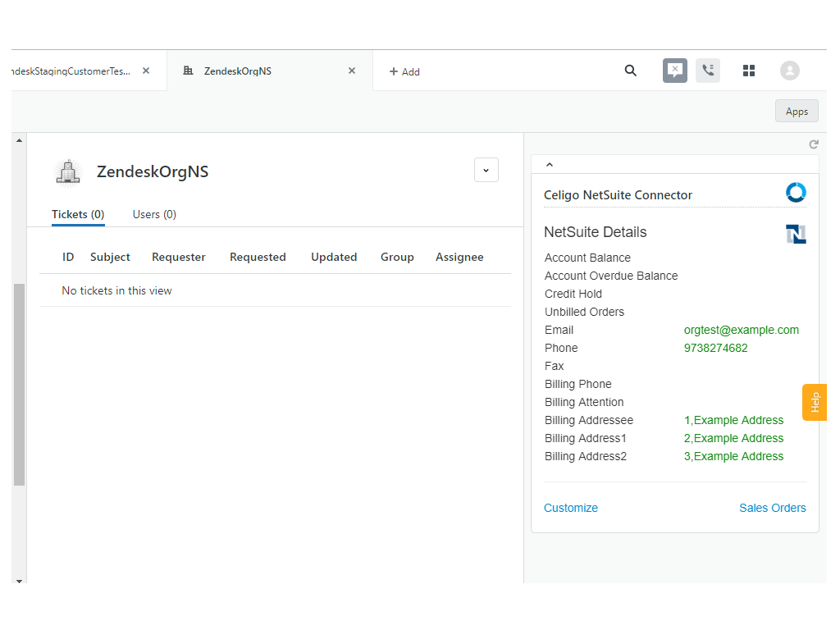Select the Tickets (0) tab

[x=78, y=214]
